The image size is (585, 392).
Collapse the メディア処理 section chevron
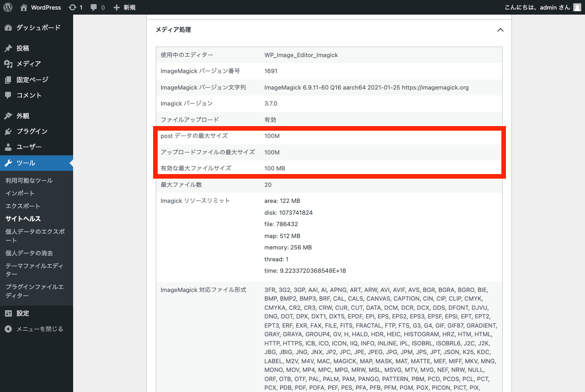[x=500, y=30]
